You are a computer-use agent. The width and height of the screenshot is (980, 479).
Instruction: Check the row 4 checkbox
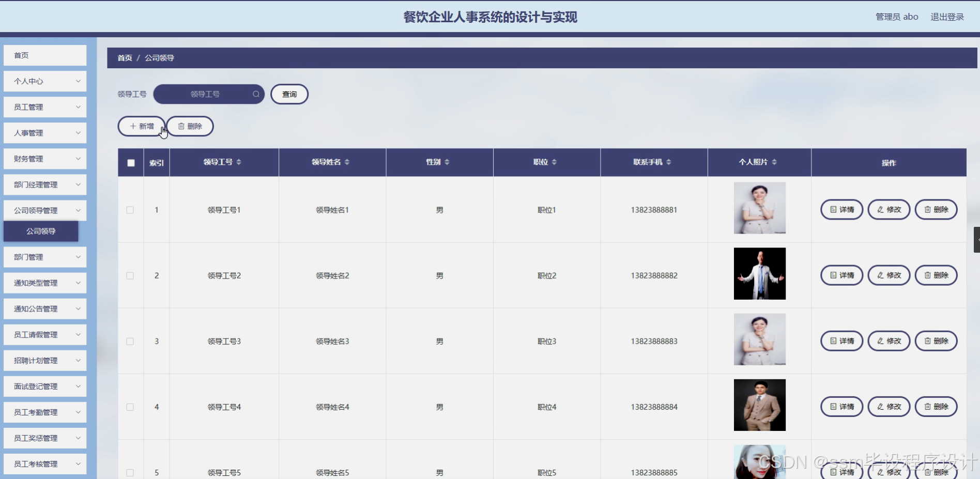click(x=130, y=407)
